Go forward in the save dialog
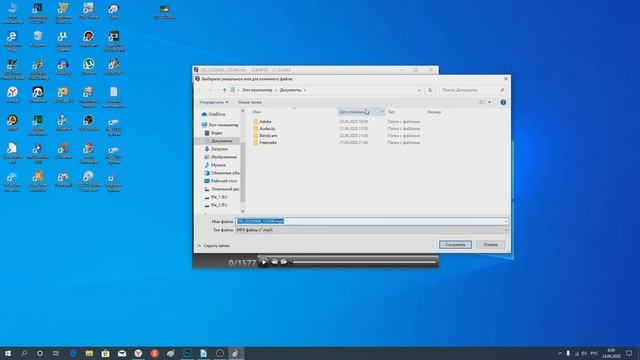This screenshot has width=640, height=360. (x=210, y=90)
